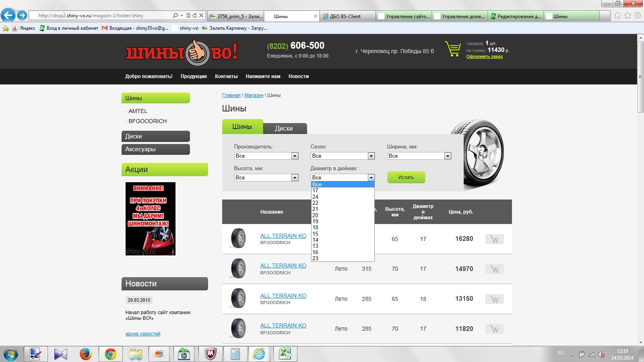Add the 14970 tire to cart
The width and height of the screenshot is (644, 362).
click(x=494, y=269)
